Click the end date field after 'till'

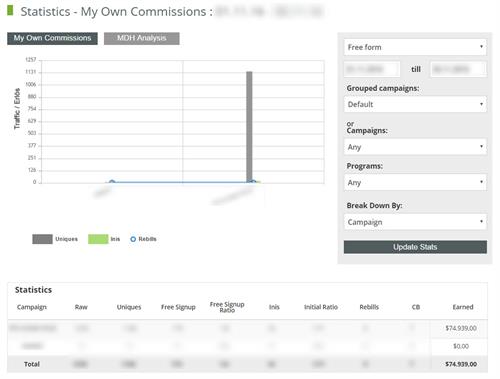coord(458,69)
